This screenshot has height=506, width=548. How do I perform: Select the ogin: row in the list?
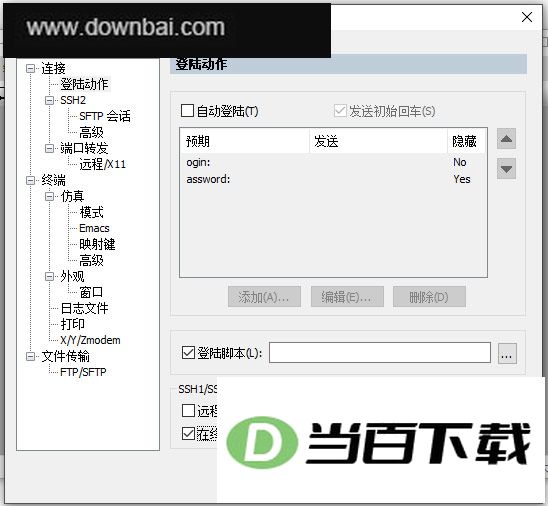tap(333, 162)
